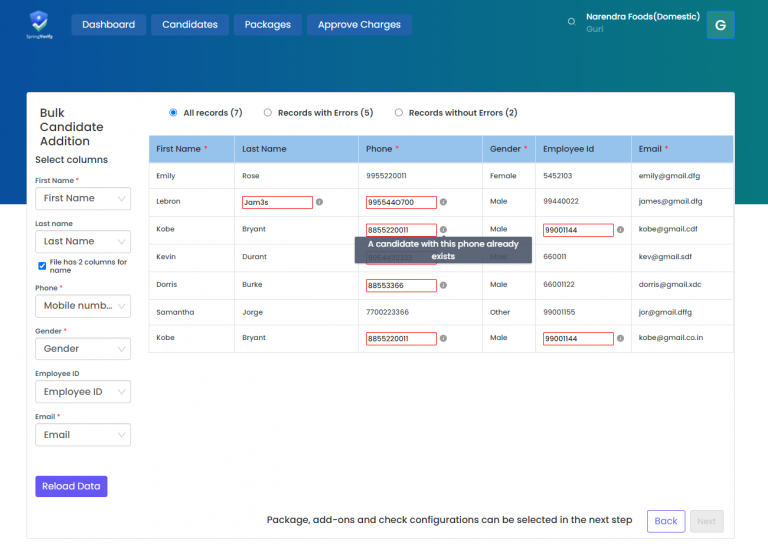768x549 pixels.
Task: Click the employee id 660011
Action: tap(554, 257)
